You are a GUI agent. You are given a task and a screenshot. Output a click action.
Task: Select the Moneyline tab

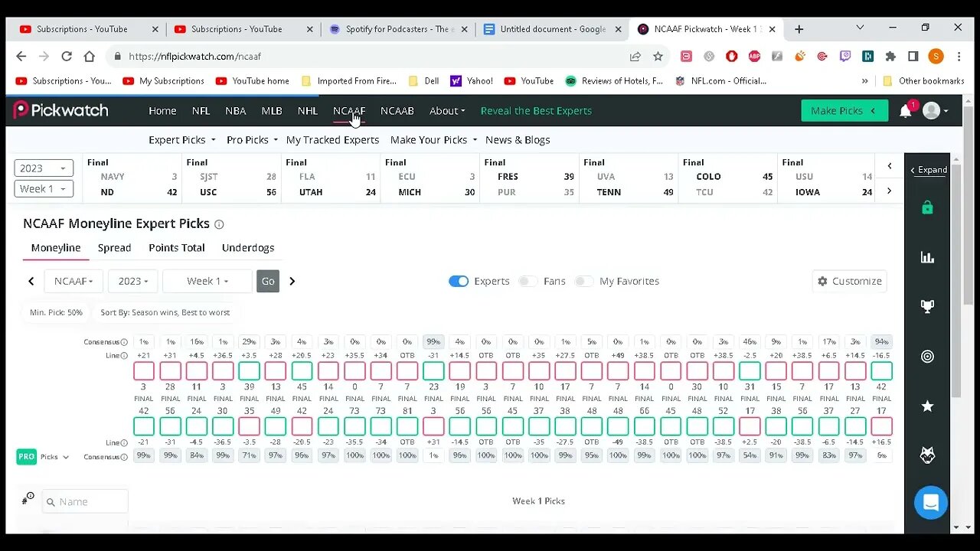click(x=56, y=248)
